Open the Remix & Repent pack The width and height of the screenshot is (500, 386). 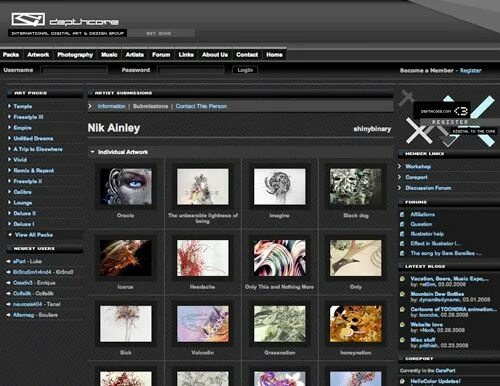[34, 170]
